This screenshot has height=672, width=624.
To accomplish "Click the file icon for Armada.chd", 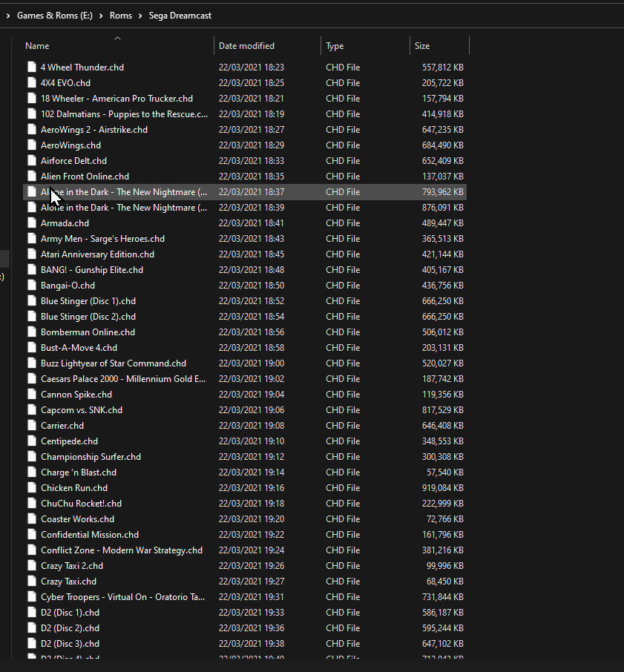I will (x=32, y=223).
